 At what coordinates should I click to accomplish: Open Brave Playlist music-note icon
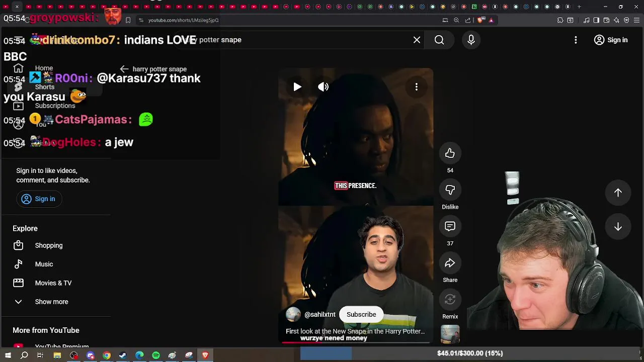click(x=587, y=20)
